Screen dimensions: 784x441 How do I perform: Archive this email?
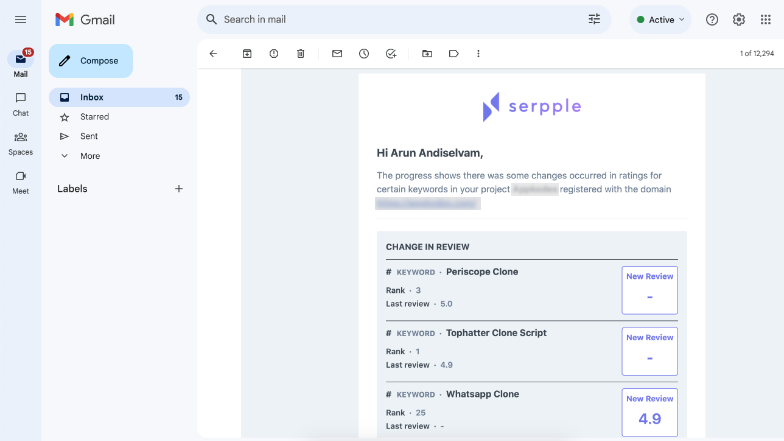click(x=247, y=54)
